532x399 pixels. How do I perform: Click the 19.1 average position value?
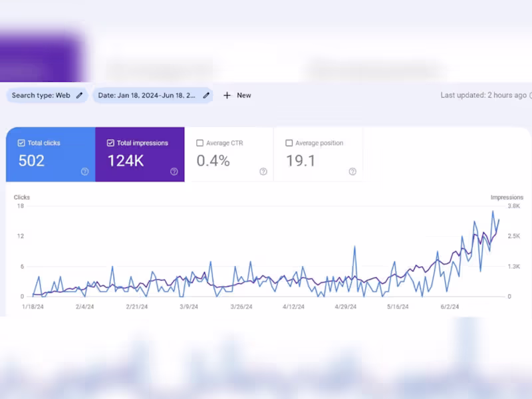[x=301, y=161]
